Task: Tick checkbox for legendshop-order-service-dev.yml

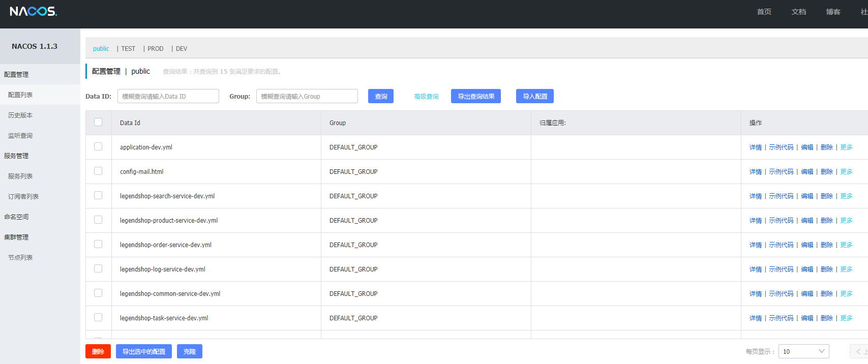Action: [98, 244]
